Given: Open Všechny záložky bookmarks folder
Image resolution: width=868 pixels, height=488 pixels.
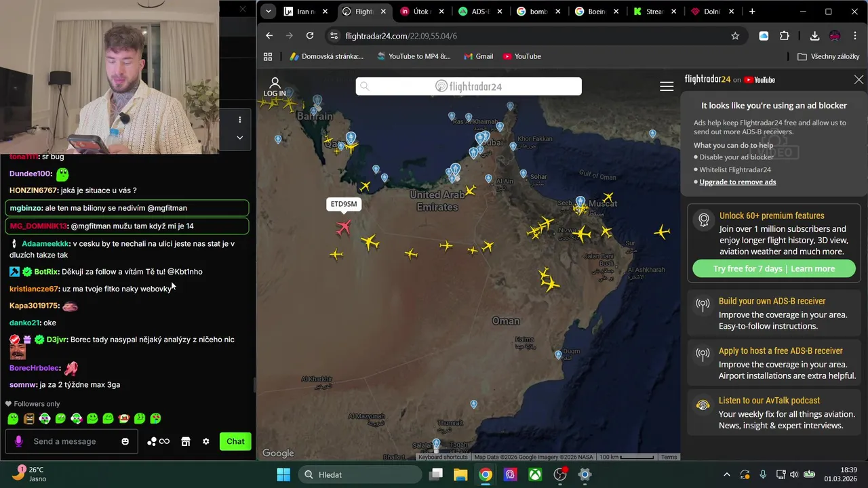Looking at the screenshot, I should [829, 56].
